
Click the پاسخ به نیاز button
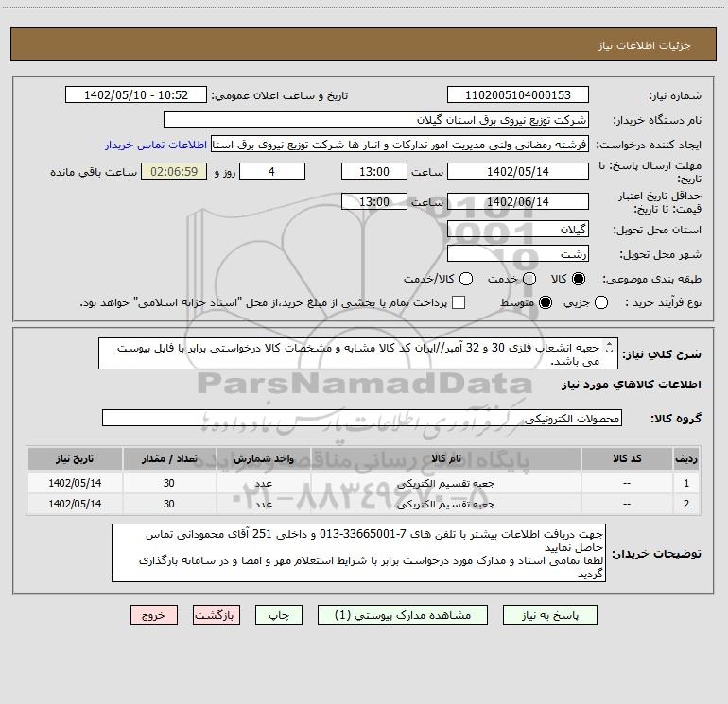tap(549, 615)
